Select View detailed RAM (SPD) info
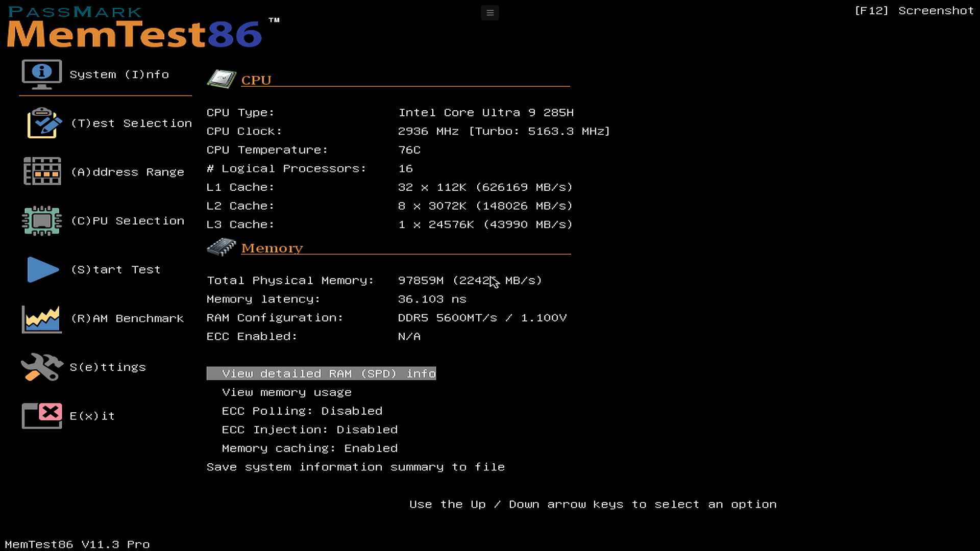 coord(321,374)
